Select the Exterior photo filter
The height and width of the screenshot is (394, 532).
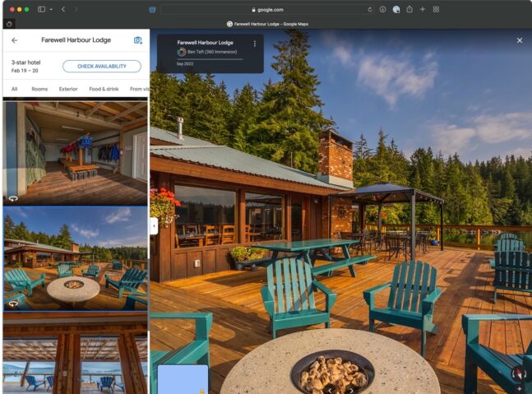(68, 89)
